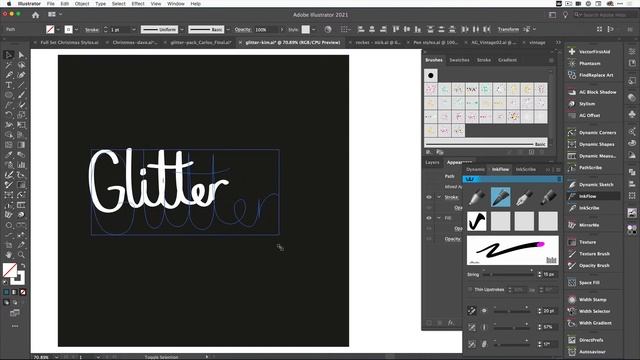Set the None color mode button
The width and height of the screenshot is (640, 360).
(x=23, y=292)
